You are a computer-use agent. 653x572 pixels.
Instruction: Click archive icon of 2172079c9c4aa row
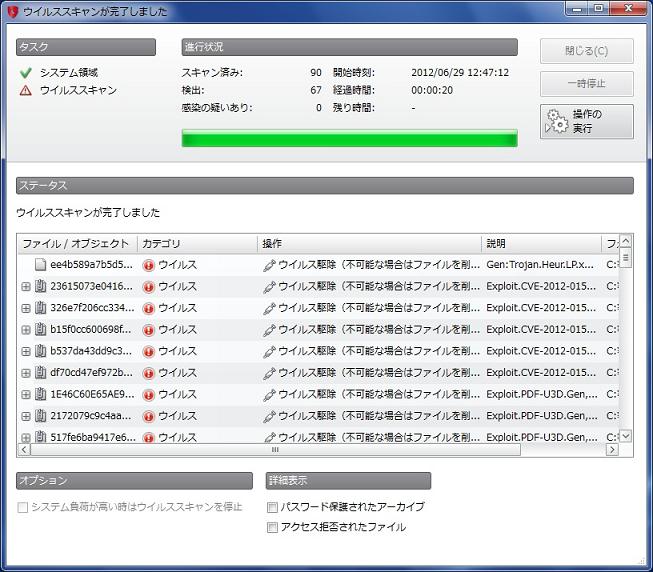coord(40,416)
